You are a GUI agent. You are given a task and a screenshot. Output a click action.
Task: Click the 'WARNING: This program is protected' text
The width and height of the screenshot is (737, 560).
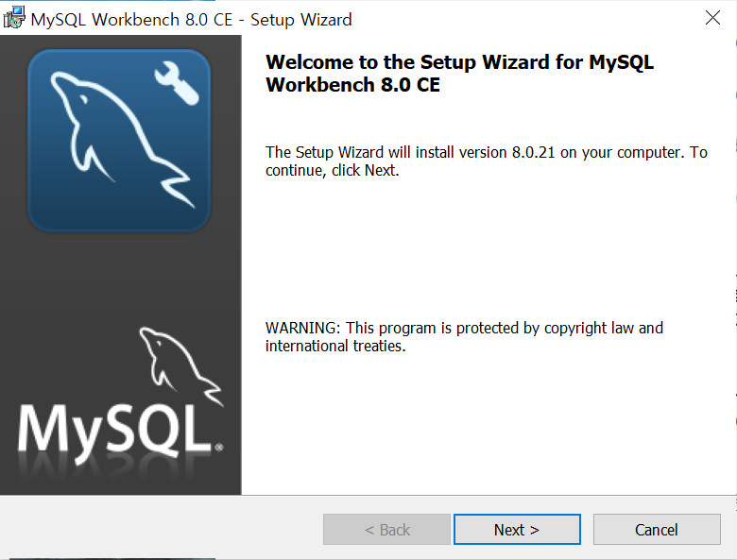[x=464, y=336]
